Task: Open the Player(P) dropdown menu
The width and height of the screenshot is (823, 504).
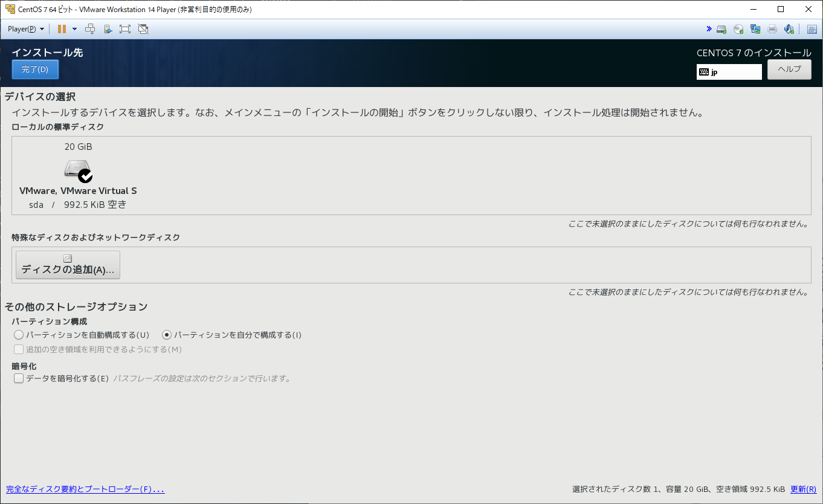Action: pos(26,29)
